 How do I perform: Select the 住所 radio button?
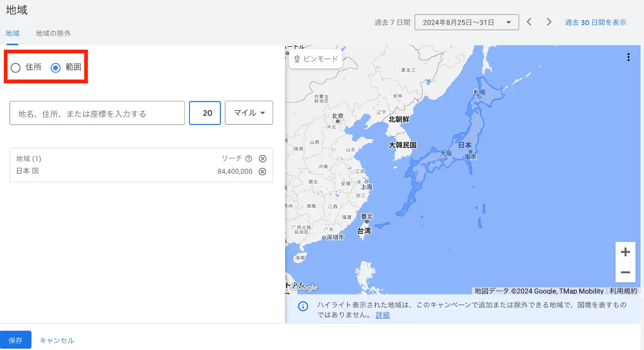point(16,68)
